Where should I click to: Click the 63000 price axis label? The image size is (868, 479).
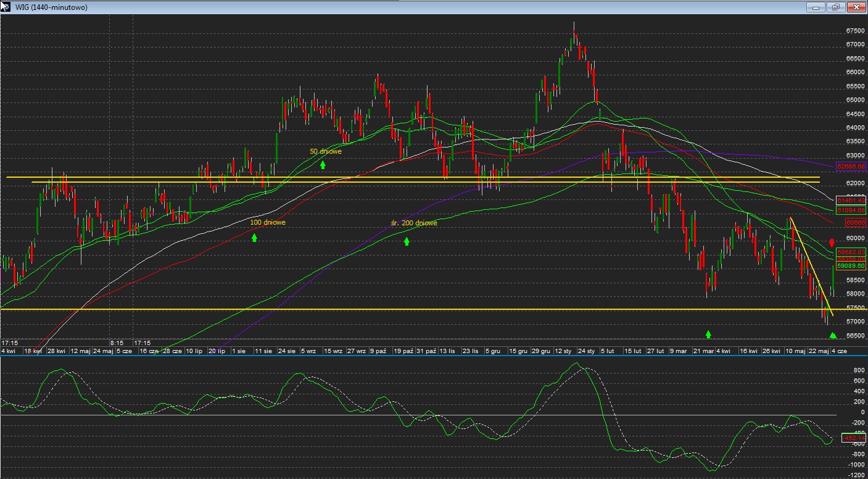[854, 156]
